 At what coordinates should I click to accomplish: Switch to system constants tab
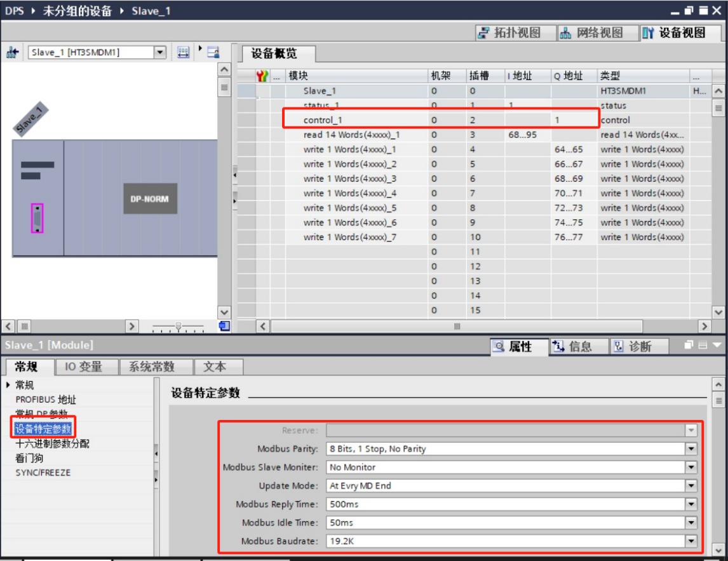tap(155, 367)
